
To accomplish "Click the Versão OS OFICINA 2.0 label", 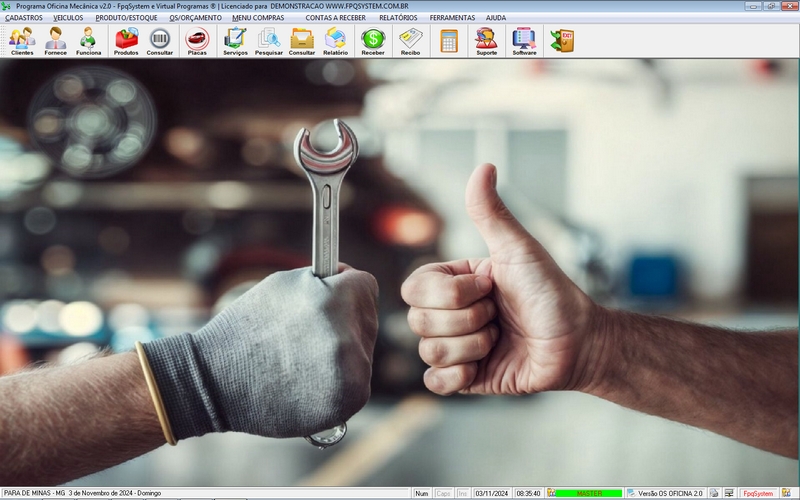I will pos(670,493).
